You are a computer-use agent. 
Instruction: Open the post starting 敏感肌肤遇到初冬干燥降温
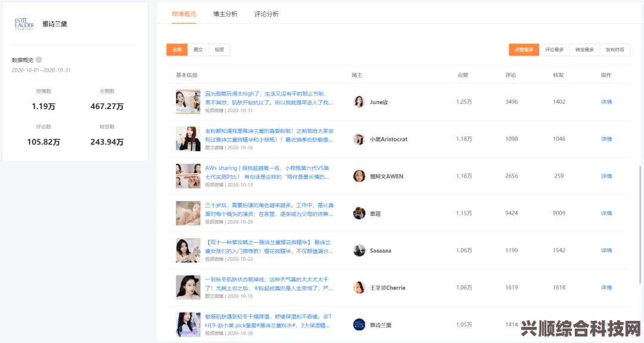tap(268, 321)
